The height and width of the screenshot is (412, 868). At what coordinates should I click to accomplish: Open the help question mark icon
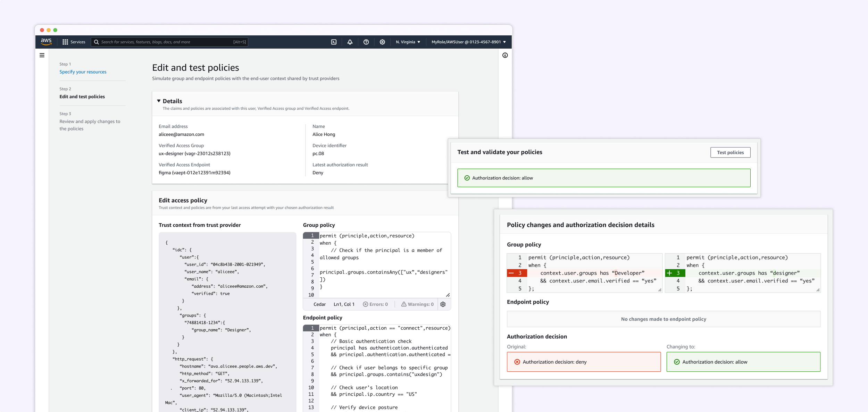click(x=366, y=42)
